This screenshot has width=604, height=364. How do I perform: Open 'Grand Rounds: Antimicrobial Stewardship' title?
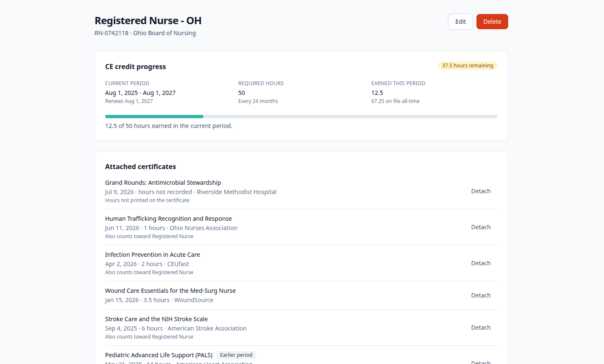point(163,183)
